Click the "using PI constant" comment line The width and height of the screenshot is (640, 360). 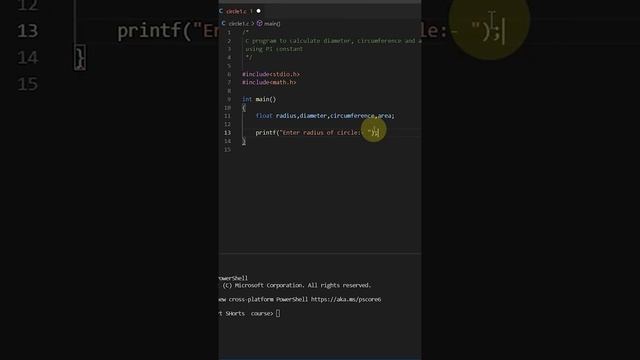[x=274, y=49]
